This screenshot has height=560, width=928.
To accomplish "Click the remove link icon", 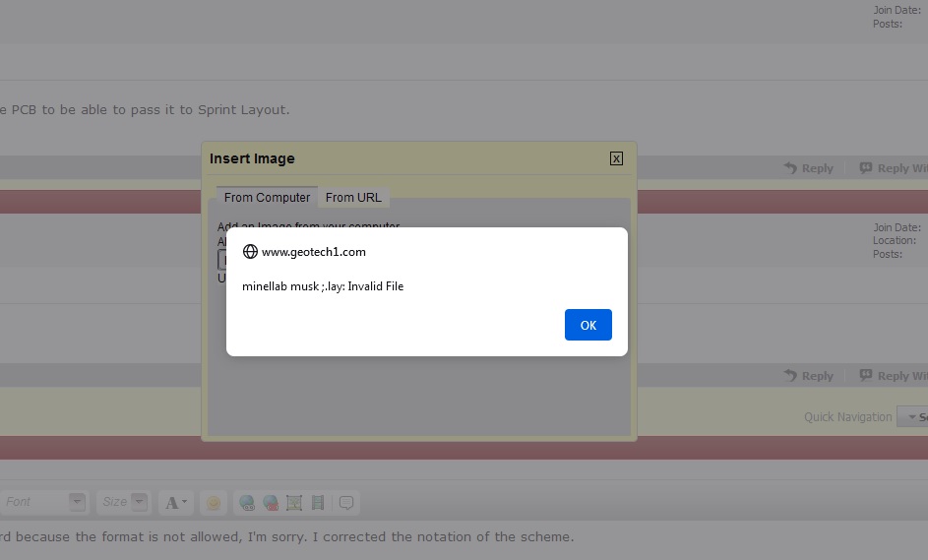I will (x=271, y=503).
